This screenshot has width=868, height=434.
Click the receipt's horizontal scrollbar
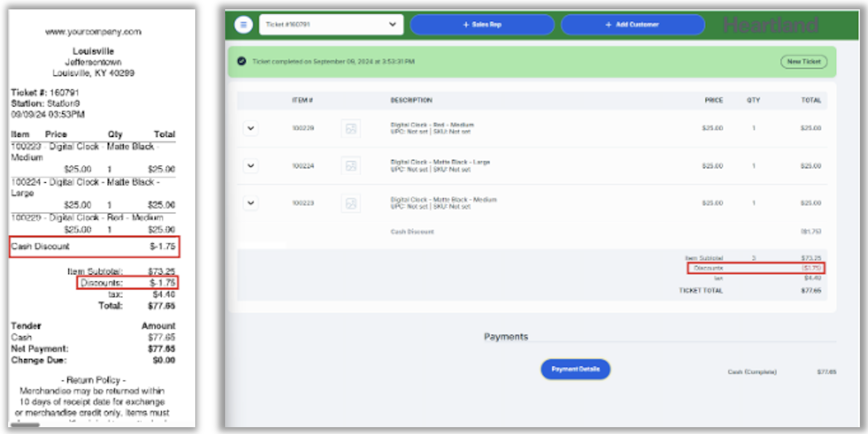25,425
